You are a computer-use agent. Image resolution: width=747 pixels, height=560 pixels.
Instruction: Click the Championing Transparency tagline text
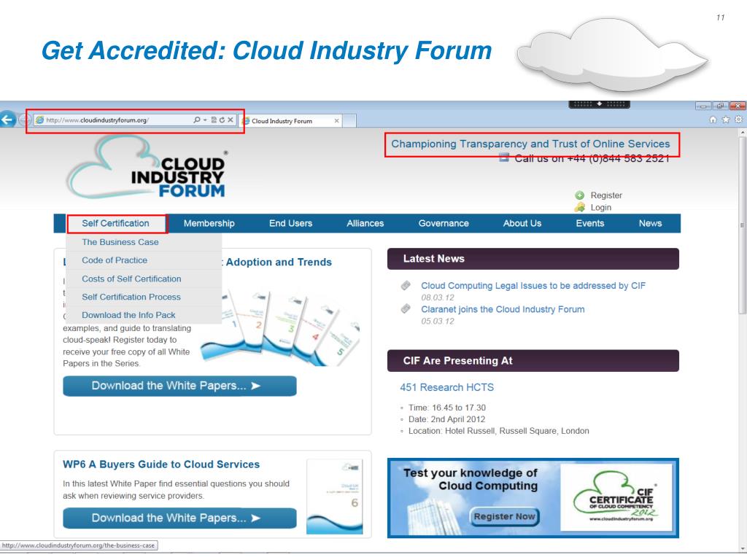530,144
